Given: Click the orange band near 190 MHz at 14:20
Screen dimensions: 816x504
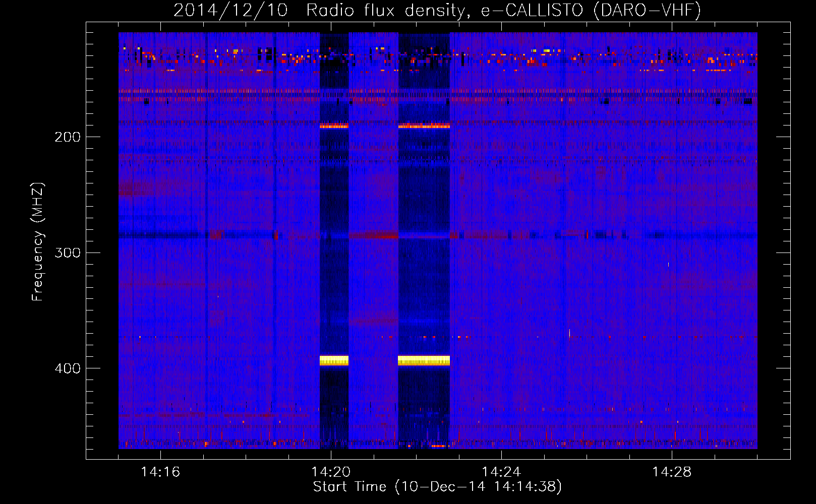Looking at the screenshot, I should [x=334, y=125].
